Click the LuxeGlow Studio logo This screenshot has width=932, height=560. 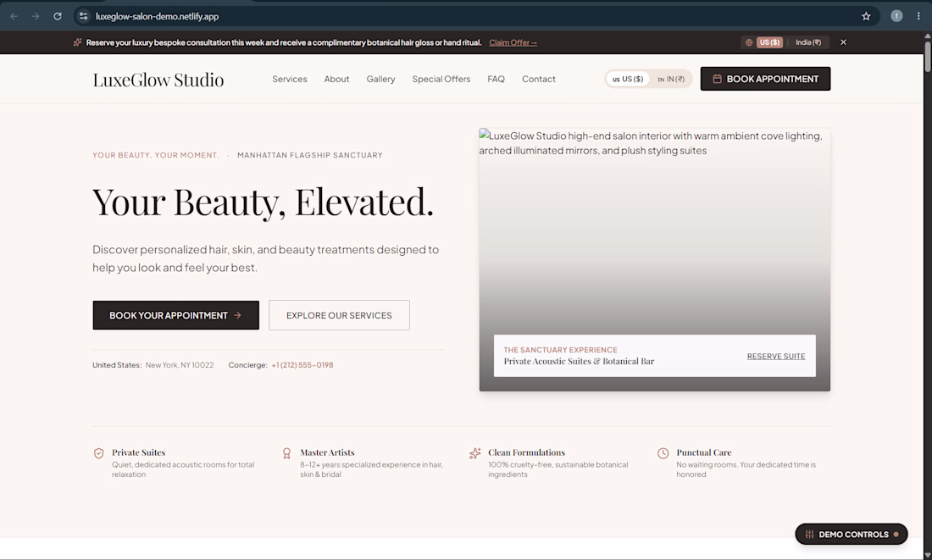coord(158,80)
